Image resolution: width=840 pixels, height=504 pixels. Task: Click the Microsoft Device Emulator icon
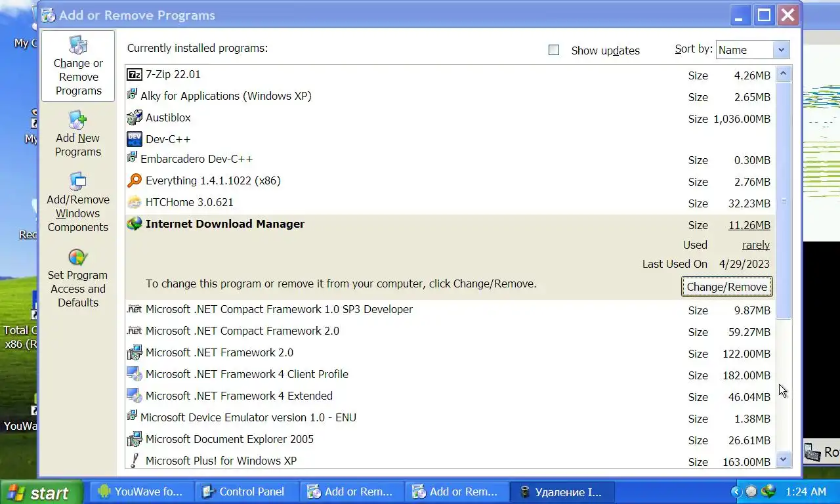[x=132, y=416]
